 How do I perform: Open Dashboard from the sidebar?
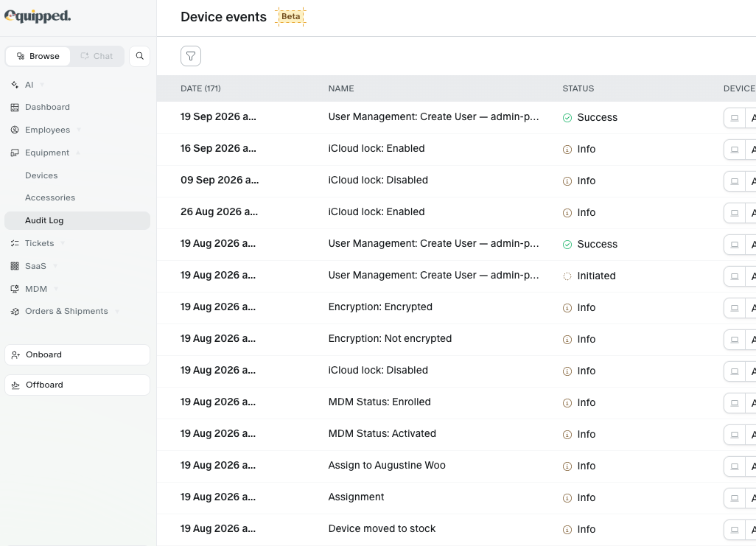point(47,107)
